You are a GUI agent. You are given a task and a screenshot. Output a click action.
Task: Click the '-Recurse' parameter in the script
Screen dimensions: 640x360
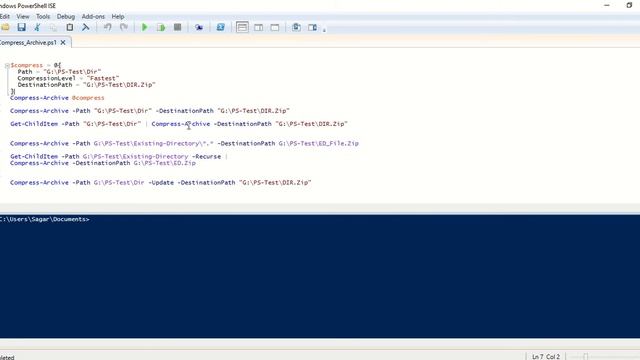click(x=206, y=157)
